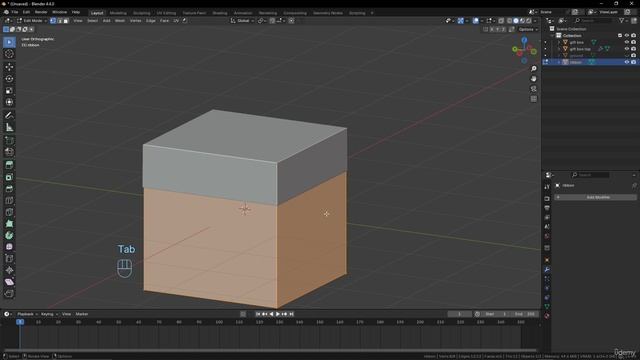Enable face select mode
Viewport: 640px width, 360px height.
click(66, 20)
